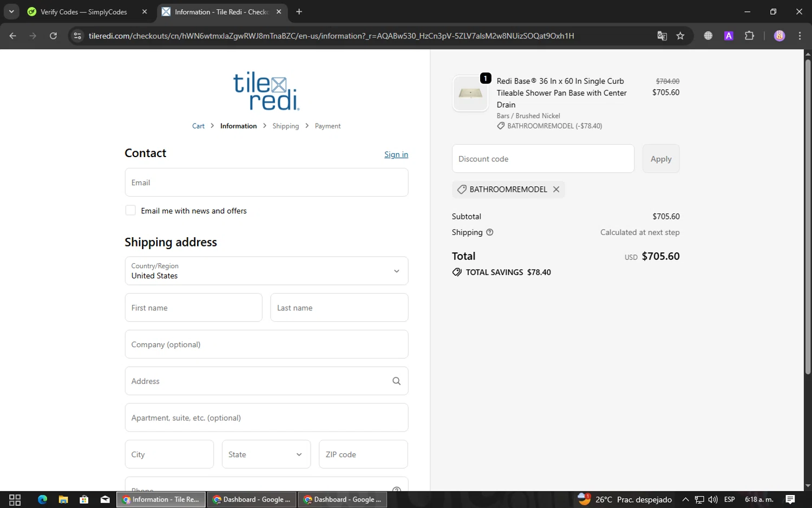Click the page vertical scrollbar

[808, 217]
